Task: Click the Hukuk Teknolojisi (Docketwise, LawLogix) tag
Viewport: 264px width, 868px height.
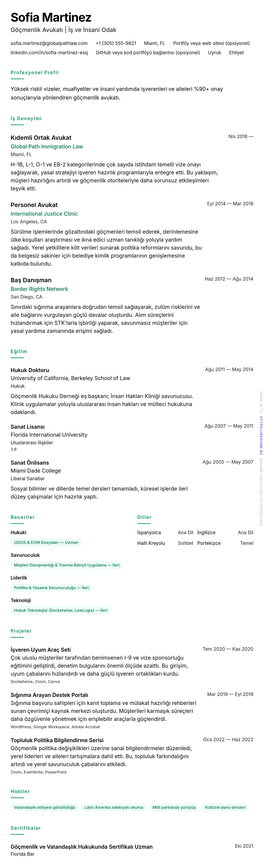Action: (x=61, y=610)
